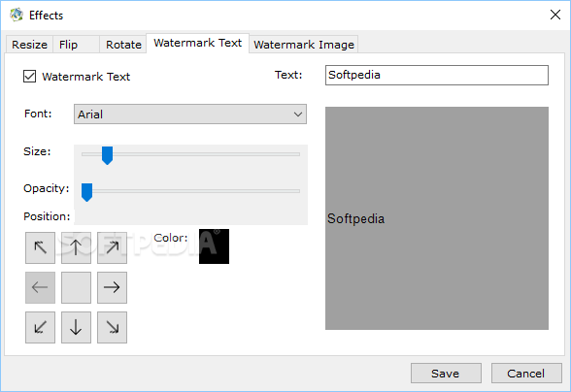Set watermark position to bottom-right arrow
The height and width of the screenshot is (392, 571).
tap(112, 327)
